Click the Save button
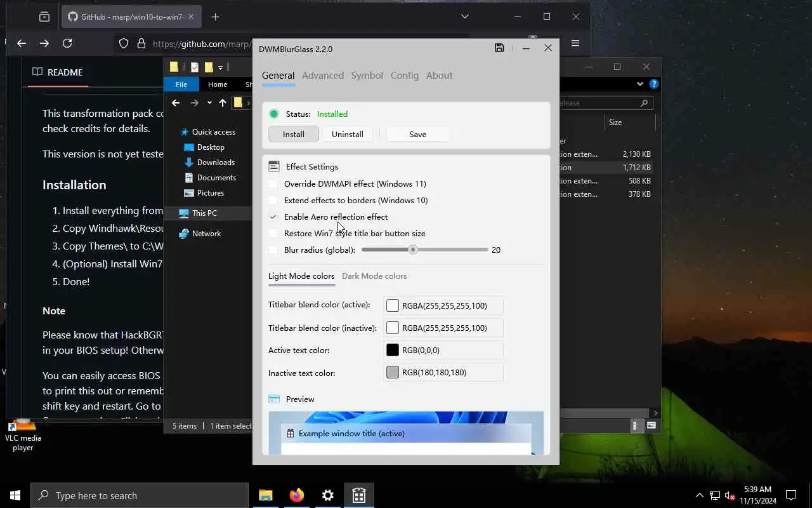 (417, 134)
